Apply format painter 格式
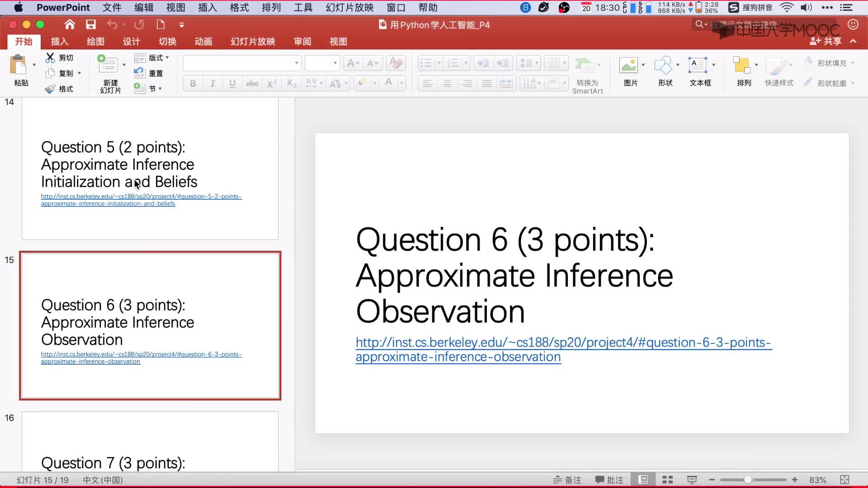Screen dimensions: 868x488 (59, 89)
